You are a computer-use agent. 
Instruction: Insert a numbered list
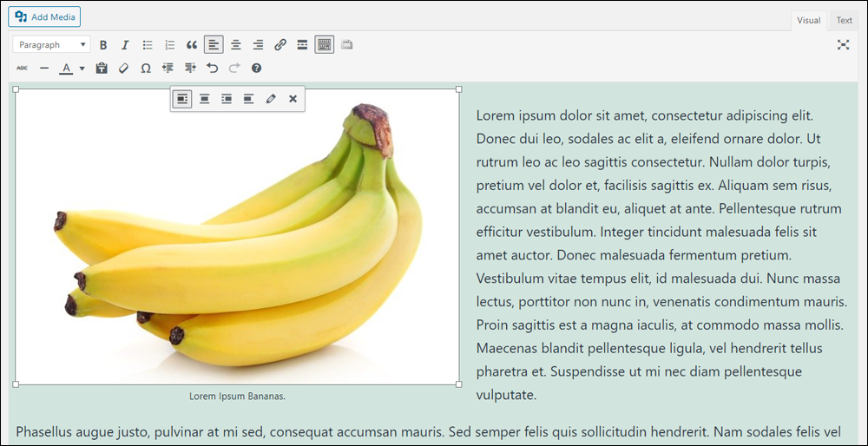click(169, 45)
